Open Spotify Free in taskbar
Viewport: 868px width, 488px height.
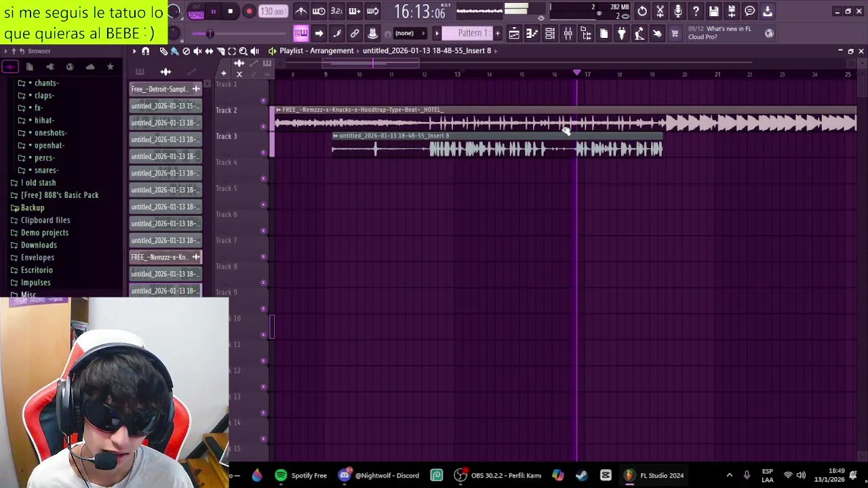point(300,475)
